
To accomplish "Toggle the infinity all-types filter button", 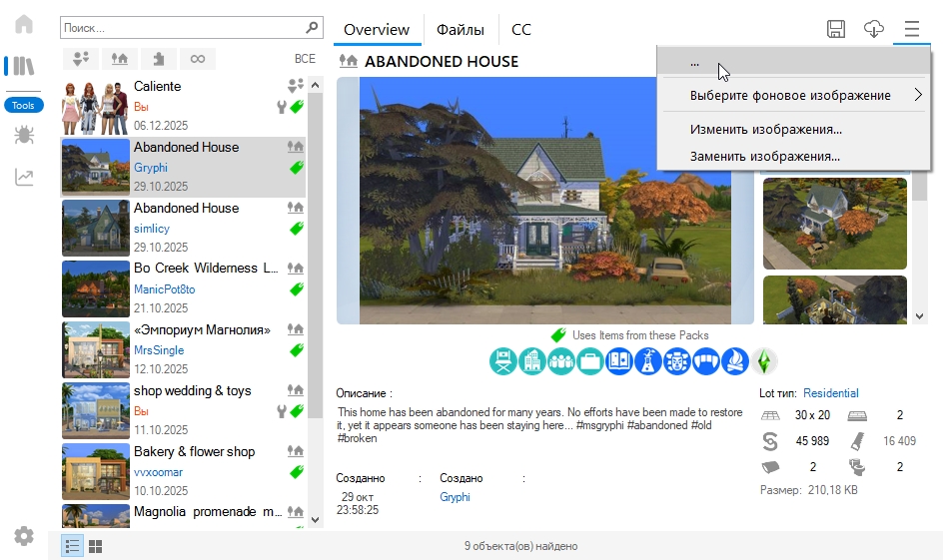I will [x=197, y=59].
